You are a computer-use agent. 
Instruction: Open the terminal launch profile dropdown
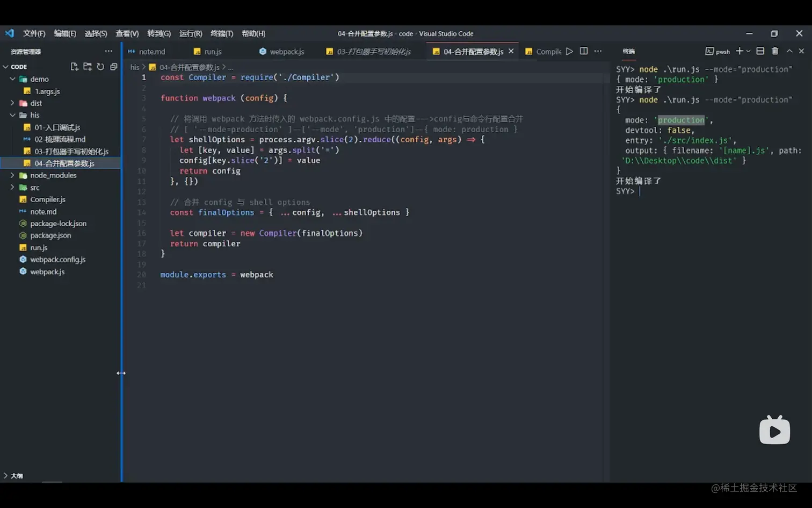click(748, 51)
